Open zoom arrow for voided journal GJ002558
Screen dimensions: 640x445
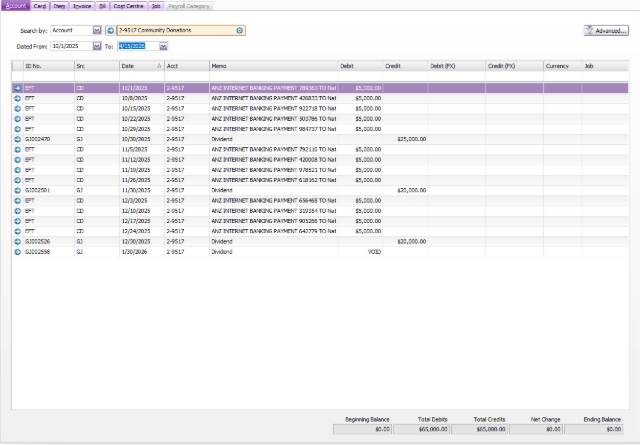point(17,252)
